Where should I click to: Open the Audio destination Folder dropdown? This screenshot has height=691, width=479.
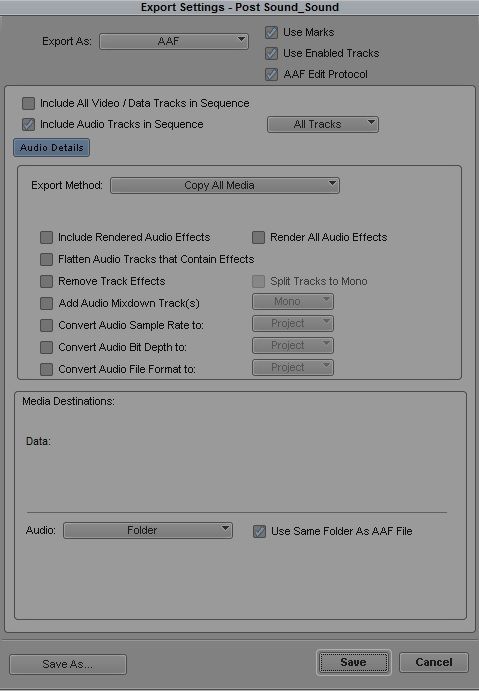(x=148, y=531)
